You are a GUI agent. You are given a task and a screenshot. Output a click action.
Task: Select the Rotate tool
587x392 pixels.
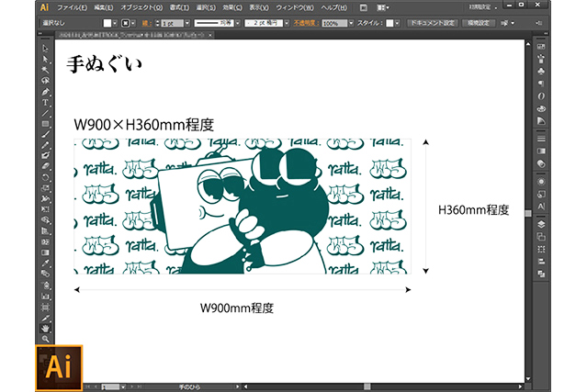[x=45, y=176]
